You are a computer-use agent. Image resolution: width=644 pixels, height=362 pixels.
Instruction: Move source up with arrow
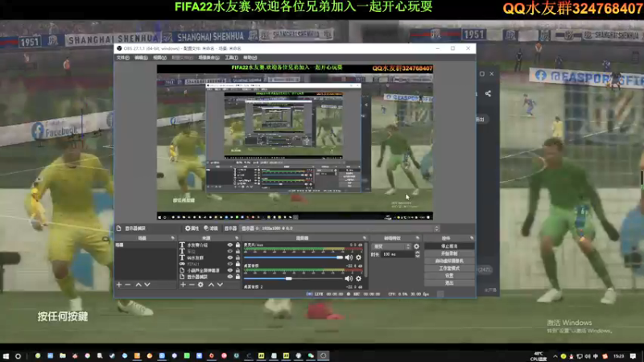[x=211, y=285]
